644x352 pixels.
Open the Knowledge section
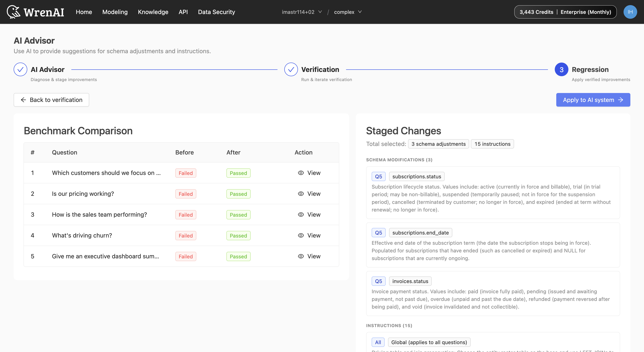[153, 12]
